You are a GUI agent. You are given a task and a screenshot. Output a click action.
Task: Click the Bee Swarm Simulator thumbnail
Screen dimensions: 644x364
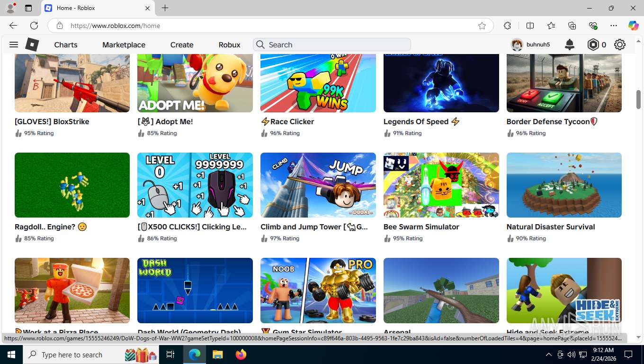(441, 185)
